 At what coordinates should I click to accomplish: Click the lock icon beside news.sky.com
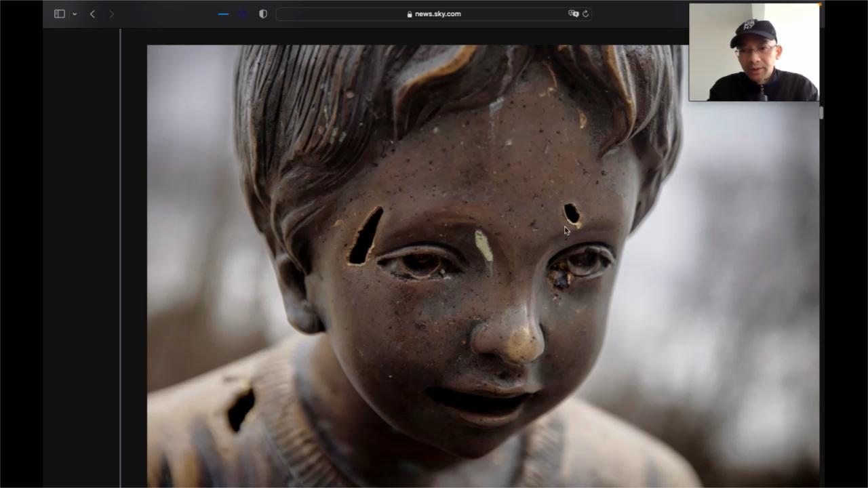click(410, 14)
